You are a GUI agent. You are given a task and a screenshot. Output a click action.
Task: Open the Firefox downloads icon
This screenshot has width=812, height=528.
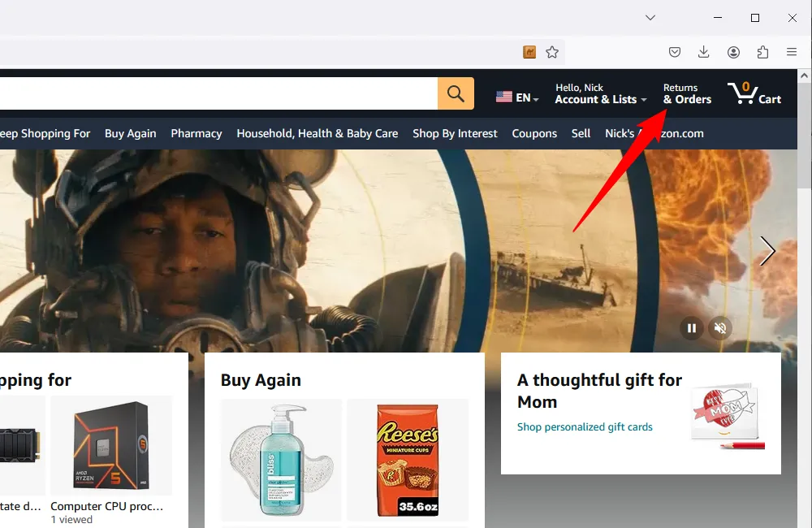click(704, 52)
